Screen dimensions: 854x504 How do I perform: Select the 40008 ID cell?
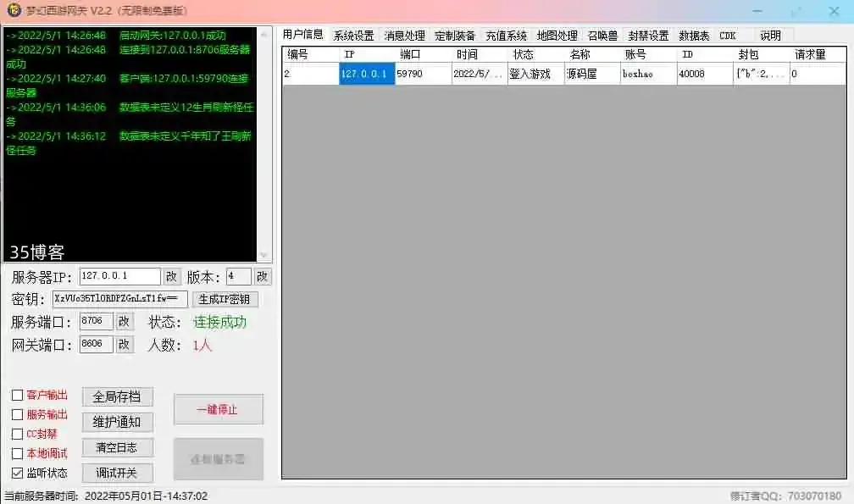[705, 74]
